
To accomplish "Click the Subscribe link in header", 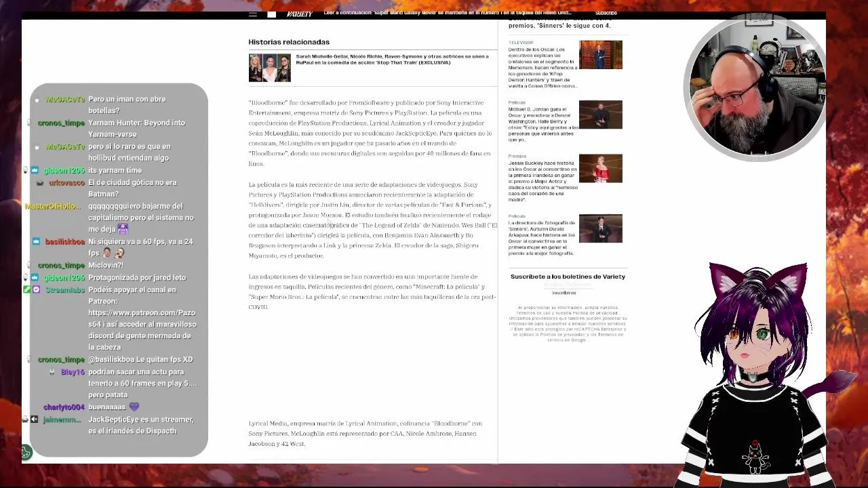I will (x=606, y=13).
